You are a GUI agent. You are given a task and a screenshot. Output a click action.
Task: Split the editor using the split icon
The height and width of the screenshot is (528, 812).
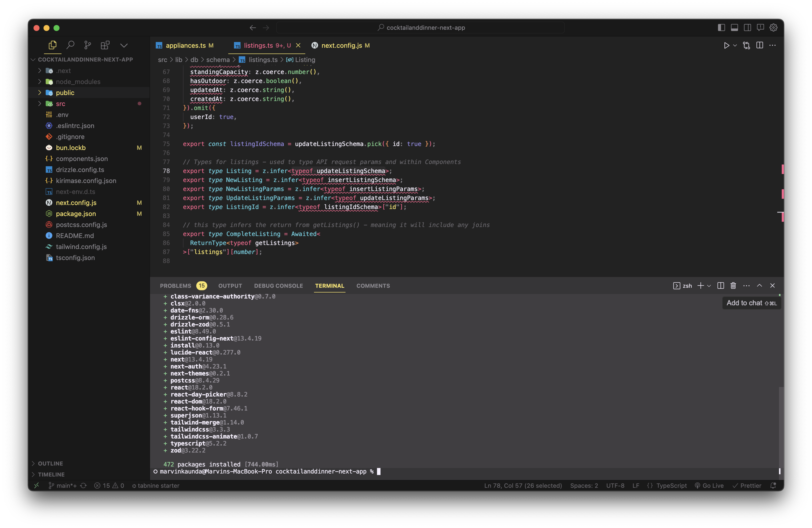[x=760, y=45]
